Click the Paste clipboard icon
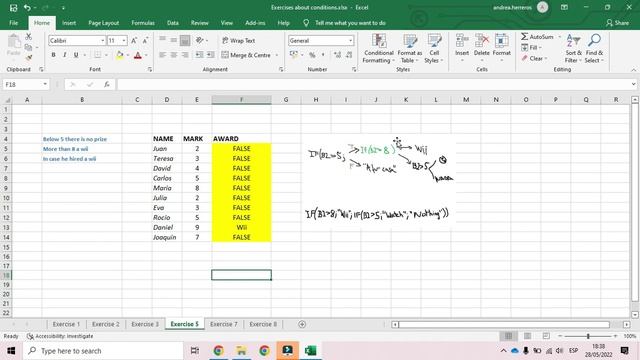640x360 pixels. [13, 42]
